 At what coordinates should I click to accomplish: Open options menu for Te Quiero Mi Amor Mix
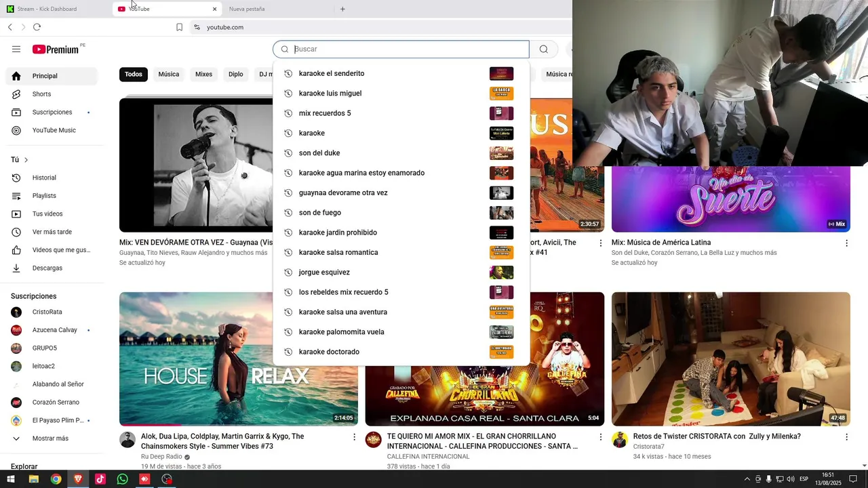[600, 437]
